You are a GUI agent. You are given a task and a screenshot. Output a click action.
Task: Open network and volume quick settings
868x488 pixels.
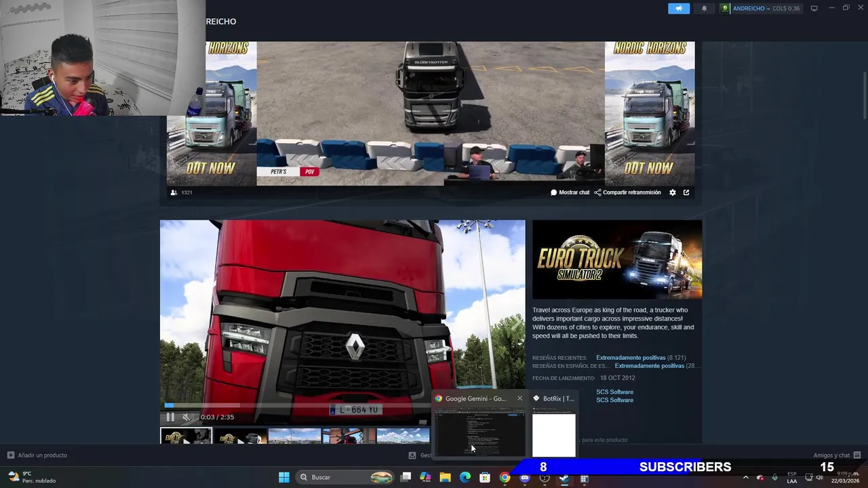pos(814,477)
